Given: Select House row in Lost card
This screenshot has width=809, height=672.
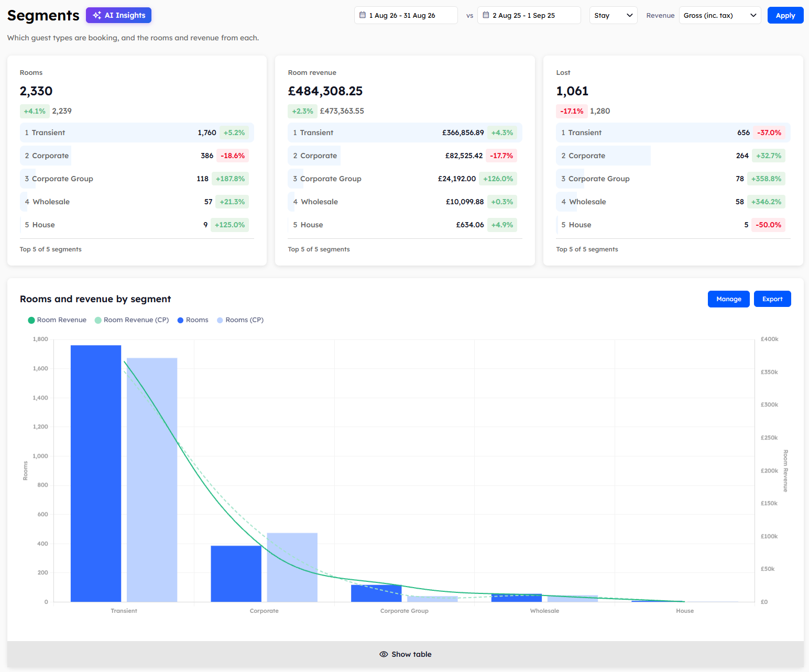Looking at the screenshot, I should (x=673, y=225).
